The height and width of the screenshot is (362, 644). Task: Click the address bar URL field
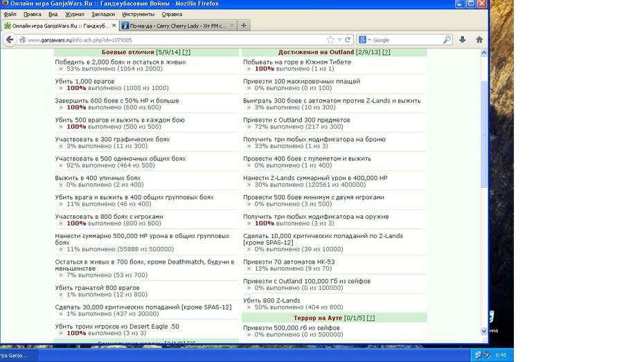[177, 40]
